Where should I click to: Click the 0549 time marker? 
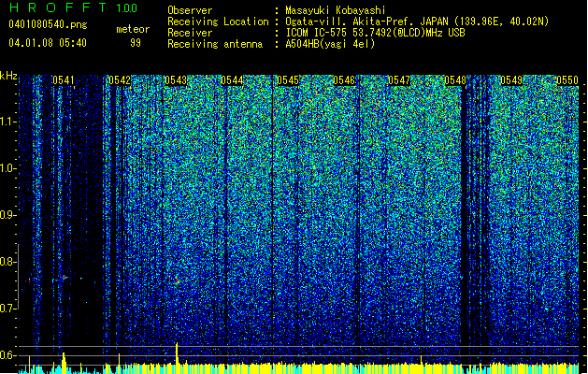(x=511, y=80)
